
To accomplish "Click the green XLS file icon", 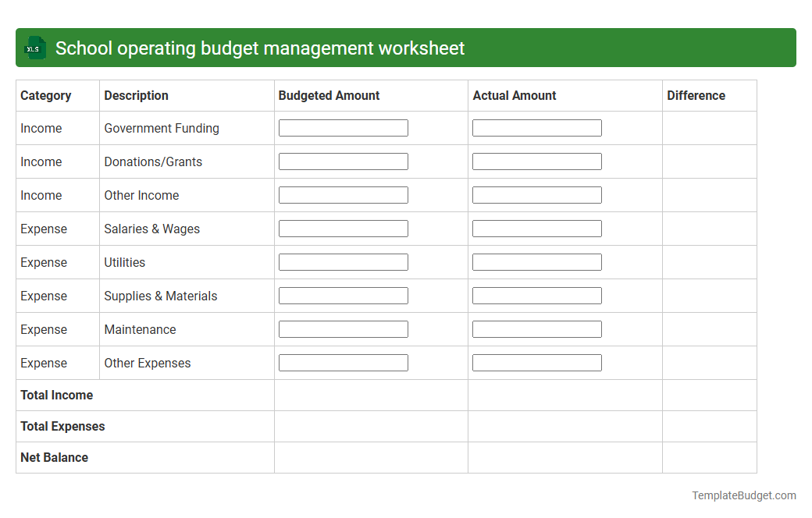I will (x=34, y=48).
